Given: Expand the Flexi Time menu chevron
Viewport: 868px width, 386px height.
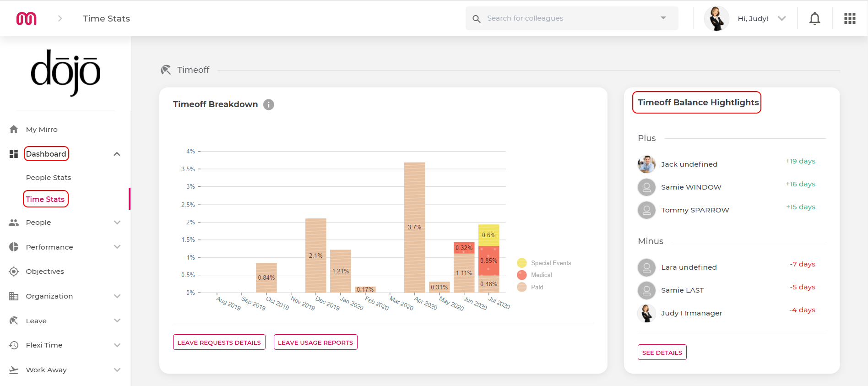Looking at the screenshot, I should tap(117, 345).
